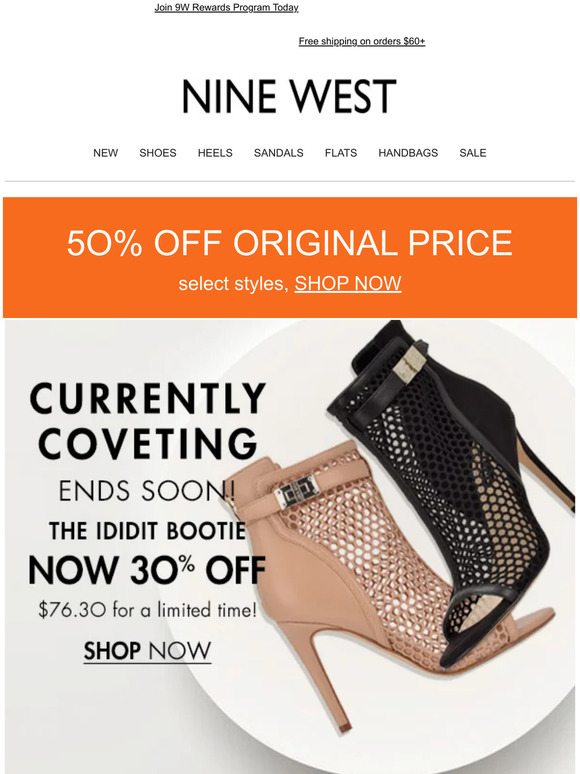Click the SHOP NOW link under bootie offer

(x=147, y=651)
